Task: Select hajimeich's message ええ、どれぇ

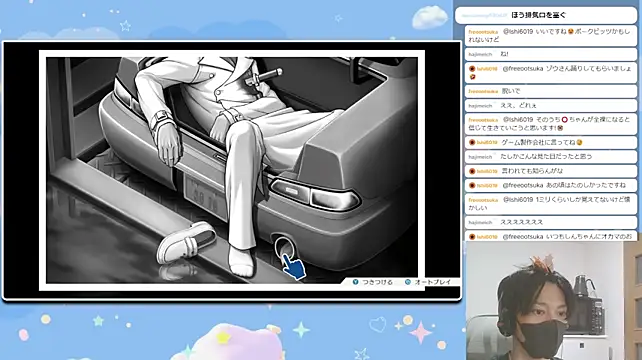Action: tap(551, 105)
